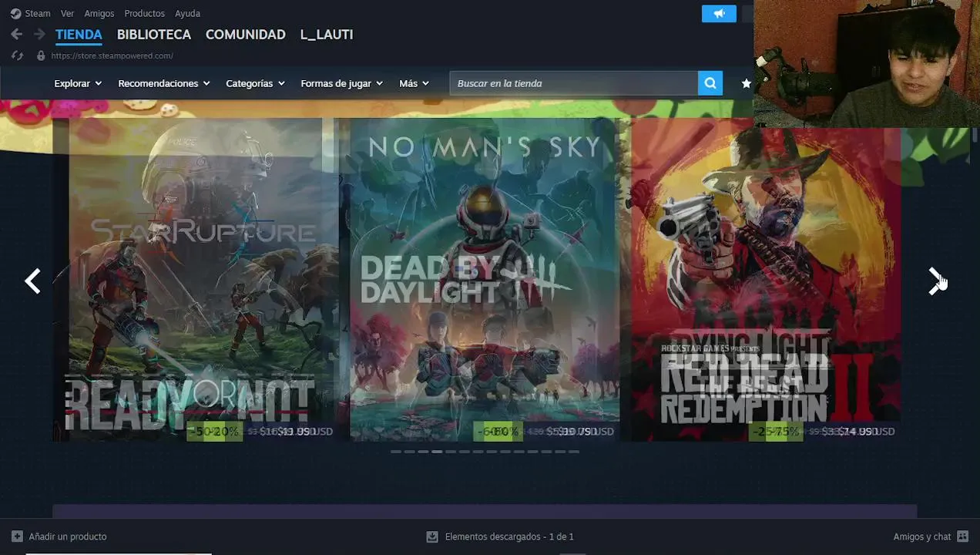Click the Añadir un producto plus icon
This screenshot has height=555, width=980.
click(x=17, y=536)
